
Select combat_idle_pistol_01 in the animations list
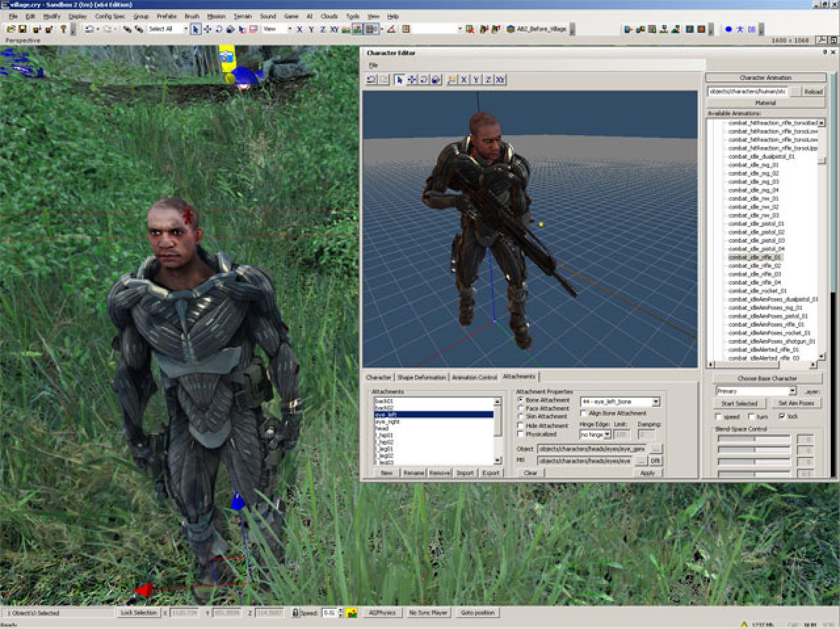coord(756,224)
